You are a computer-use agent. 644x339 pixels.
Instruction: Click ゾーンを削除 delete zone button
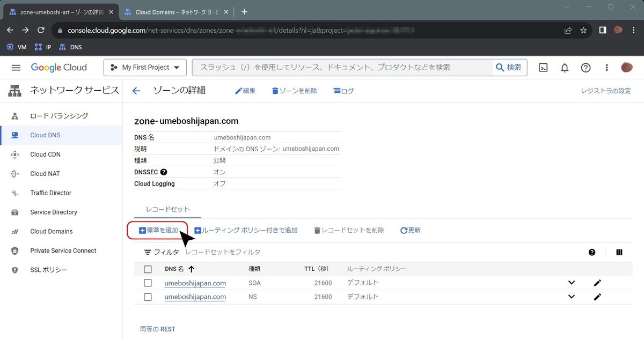click(295, 91)
